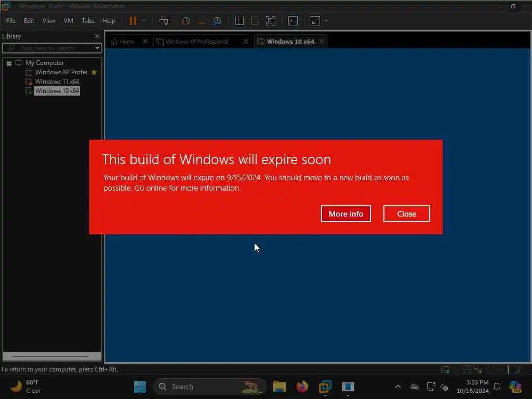This screenshot has width=532, height=399.
Task: Click the stretch guest display icon
Action: click(315, 21)
